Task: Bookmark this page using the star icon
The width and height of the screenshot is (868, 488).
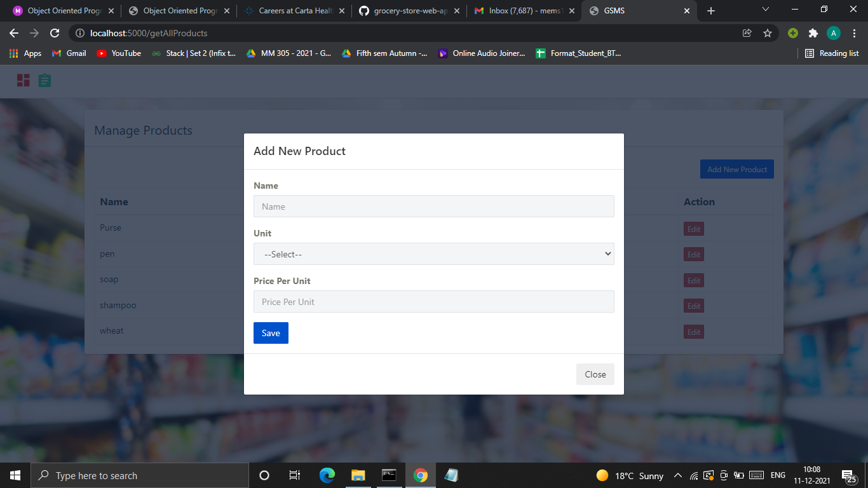Action: (x=768, y=33)
